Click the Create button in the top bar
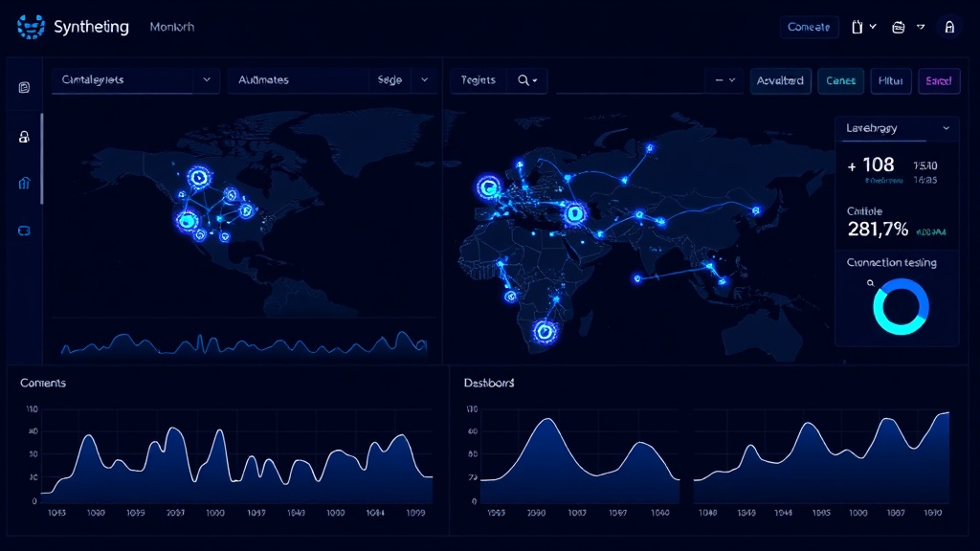Screen dimensions: 980x551 click(x=809, y=26)
